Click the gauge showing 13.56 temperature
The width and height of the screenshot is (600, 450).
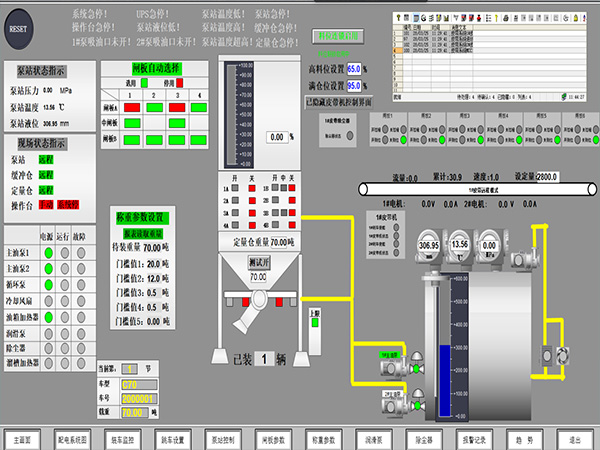click(x=459, y=246)
